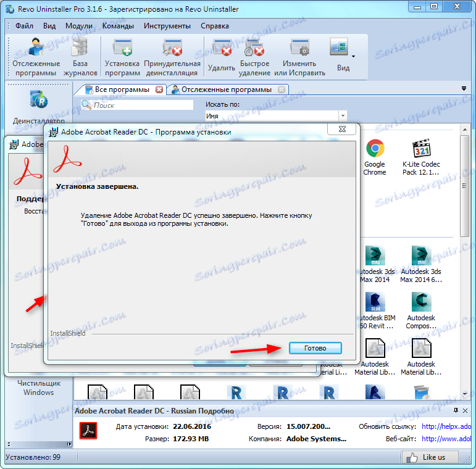Close the details (Подробно) panel
This screenshot has width=476, height=469.
click(x=465, y=410)
